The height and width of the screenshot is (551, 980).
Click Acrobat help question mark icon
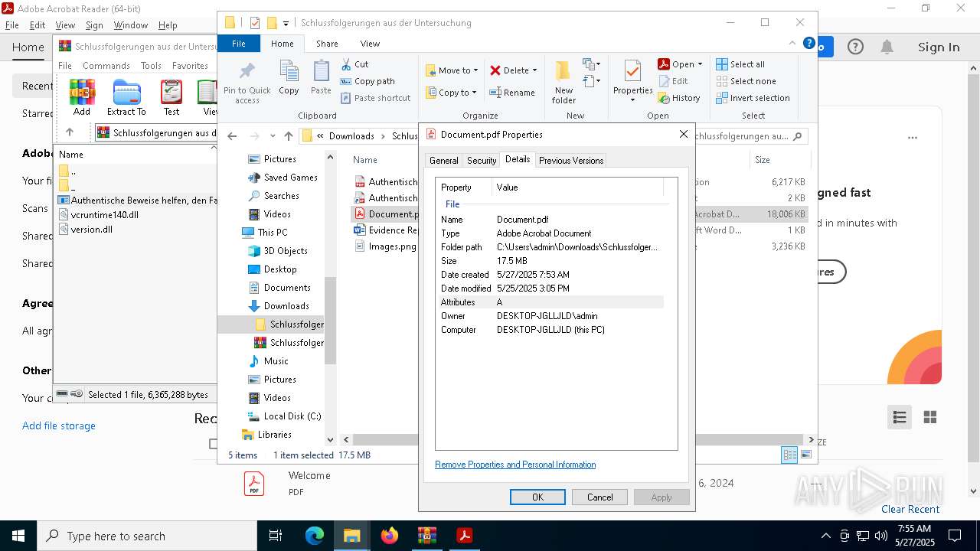click(x=855, y=47)
